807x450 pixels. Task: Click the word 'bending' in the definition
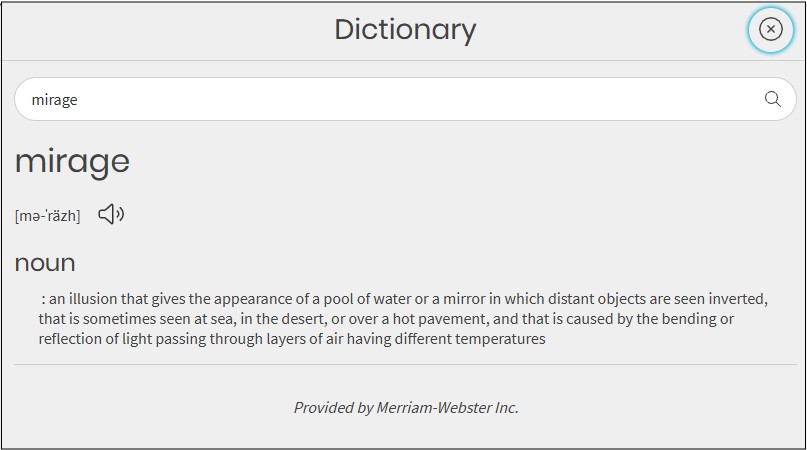click(689, 319)
